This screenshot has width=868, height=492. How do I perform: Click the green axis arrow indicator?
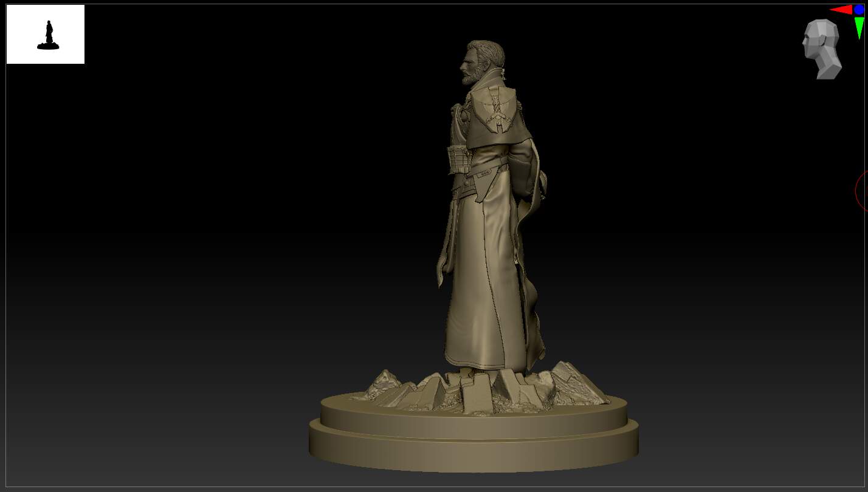click(x=859, y=28)
